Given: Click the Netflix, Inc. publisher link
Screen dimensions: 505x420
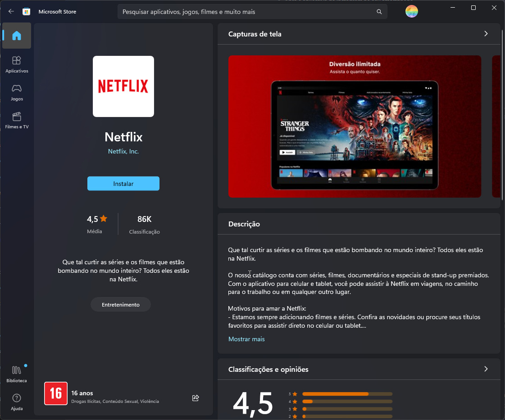Looking at the screenshot, I should 123,151.
